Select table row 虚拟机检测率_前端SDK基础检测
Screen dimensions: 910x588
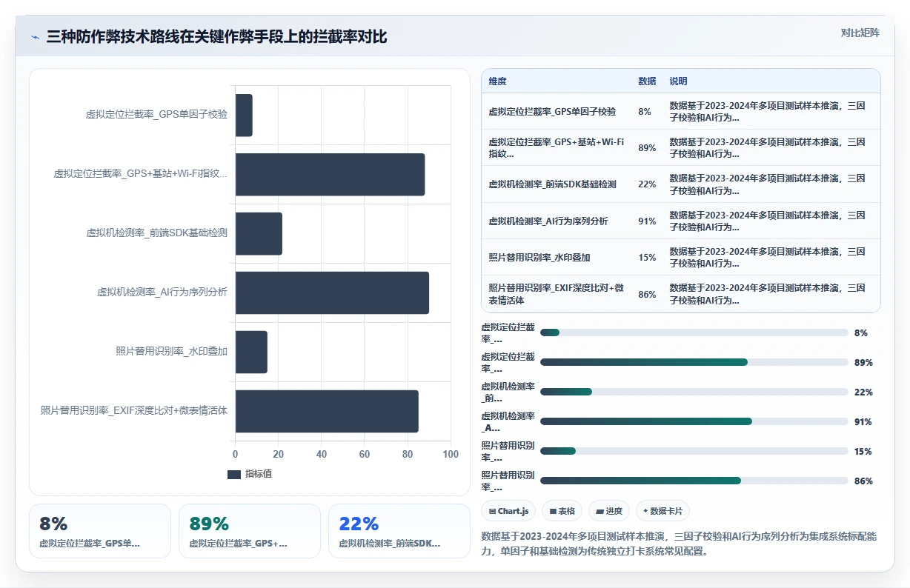point(681,184)
